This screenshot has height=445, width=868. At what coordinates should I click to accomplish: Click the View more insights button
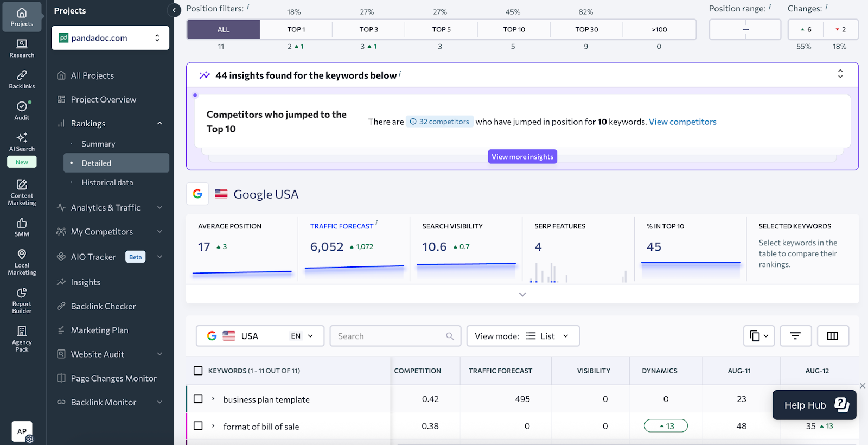click(x=522, y=156)
